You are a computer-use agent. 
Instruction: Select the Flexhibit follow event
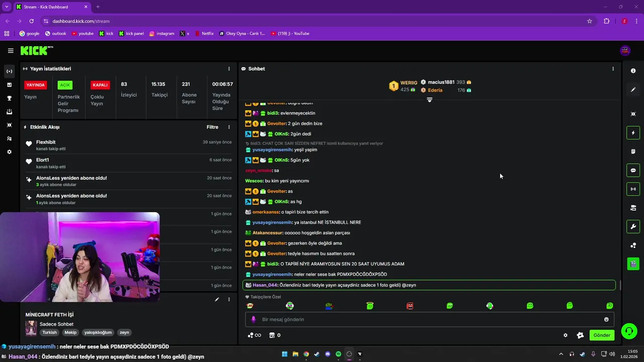[x=128, y=145]
